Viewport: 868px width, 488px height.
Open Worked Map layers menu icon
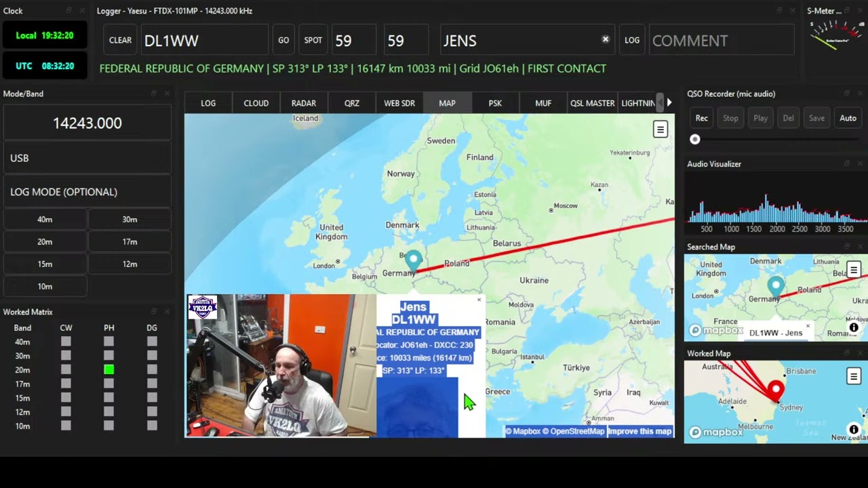tap(854, 376)
